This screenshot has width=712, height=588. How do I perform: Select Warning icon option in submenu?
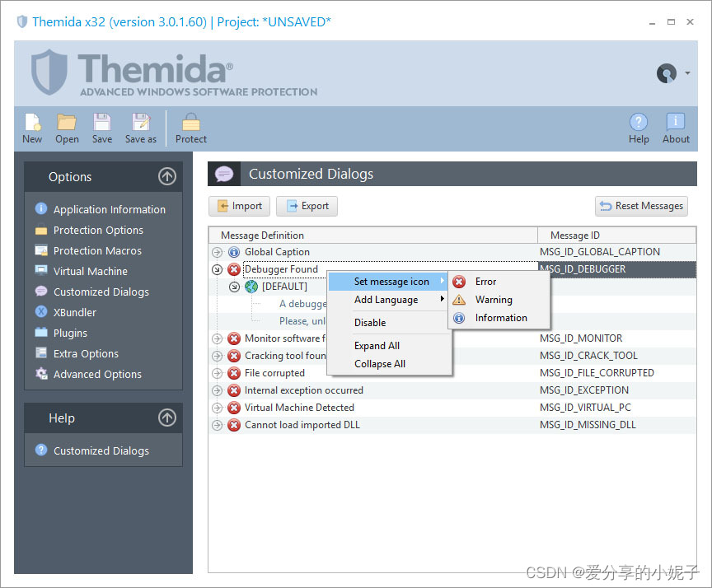point(499,300)
